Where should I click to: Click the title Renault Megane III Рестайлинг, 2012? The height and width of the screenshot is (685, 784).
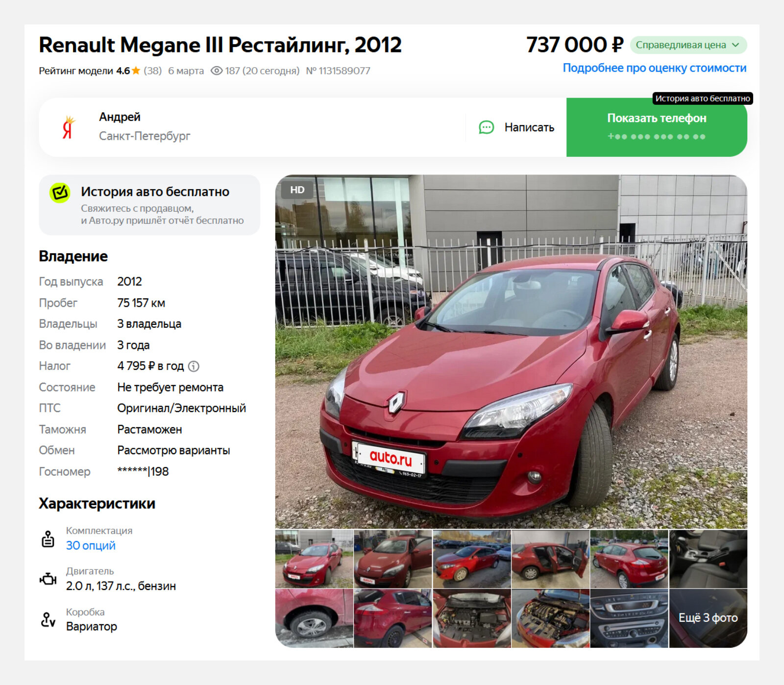tap(220, 45)
